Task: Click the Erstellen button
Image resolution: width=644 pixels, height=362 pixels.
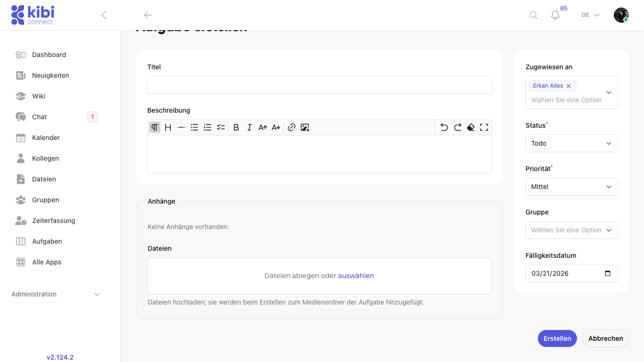Action: pos(557,338)
